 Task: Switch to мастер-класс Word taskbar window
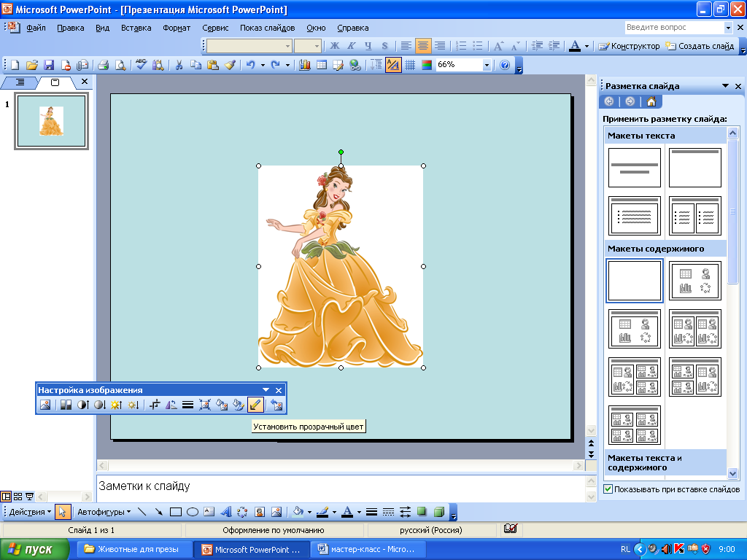pos(368,549)
